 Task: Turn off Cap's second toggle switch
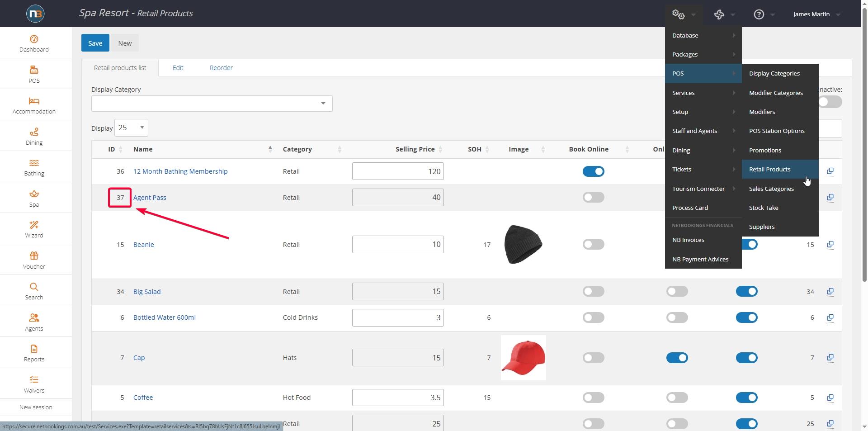pyautogui.click(x=677, y=358)
